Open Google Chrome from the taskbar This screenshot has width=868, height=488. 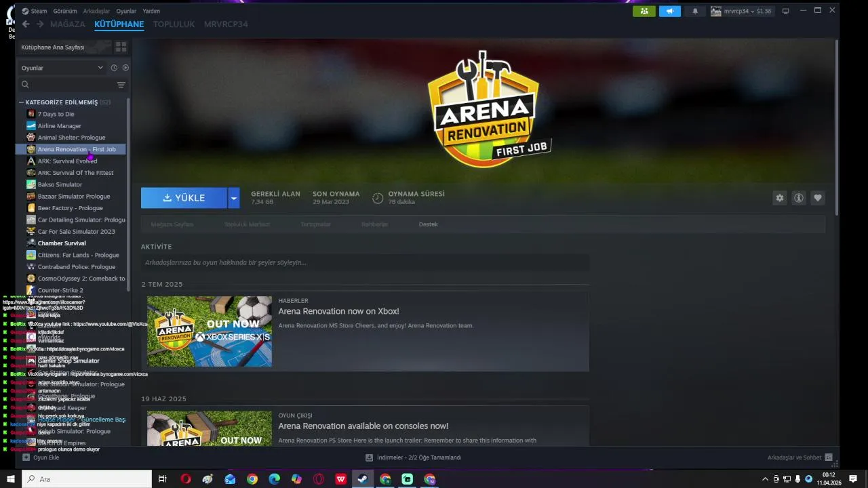point(252,479)
